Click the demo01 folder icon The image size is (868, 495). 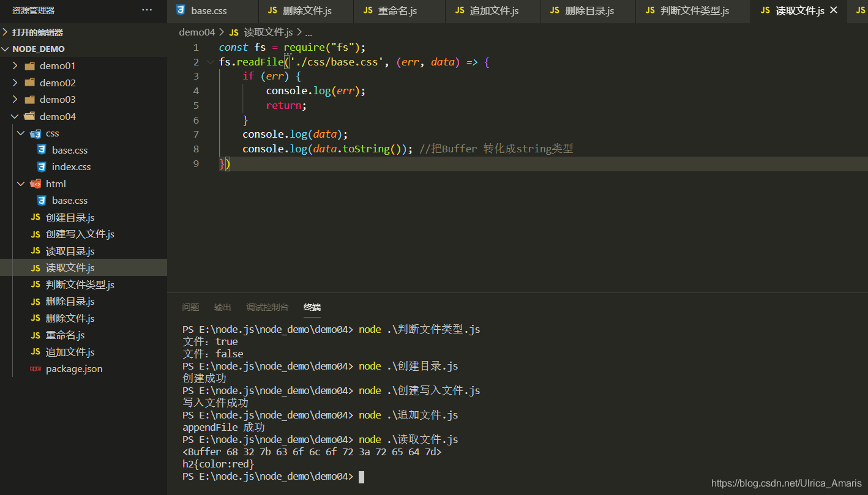click(x=29, y=65)
